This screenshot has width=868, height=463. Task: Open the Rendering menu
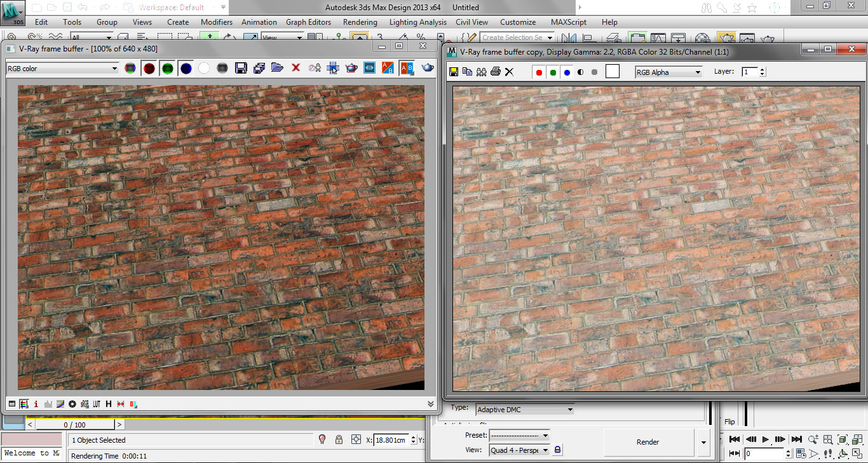(360, 22)
